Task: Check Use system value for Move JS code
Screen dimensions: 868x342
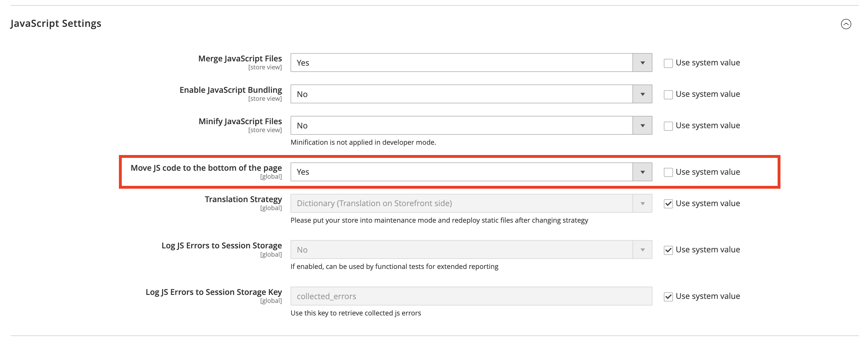Action: pos(668,172)
